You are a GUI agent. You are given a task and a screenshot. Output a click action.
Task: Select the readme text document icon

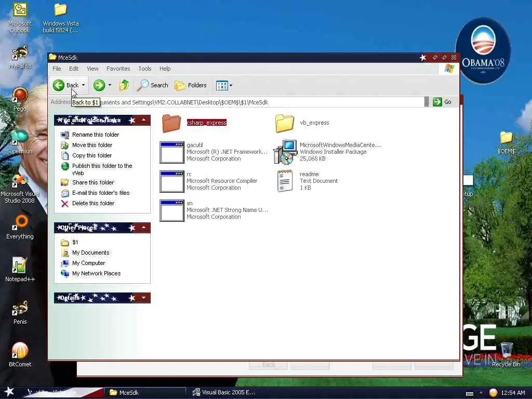[285, 181]
